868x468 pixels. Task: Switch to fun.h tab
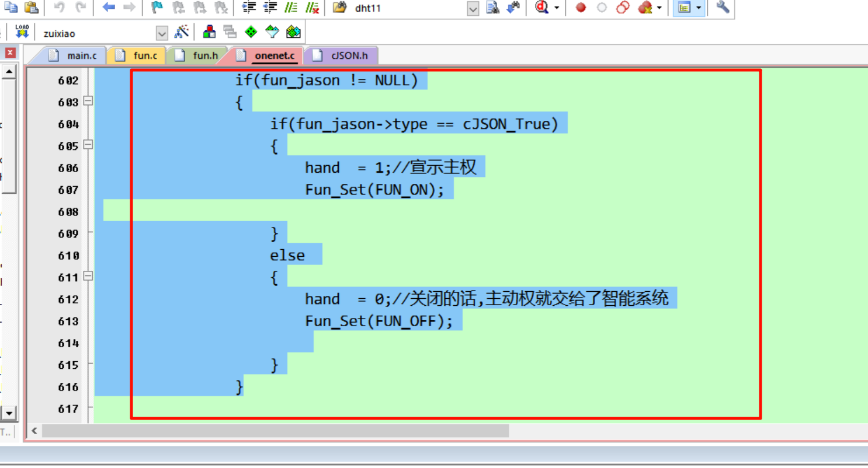[x=197, y=56]
